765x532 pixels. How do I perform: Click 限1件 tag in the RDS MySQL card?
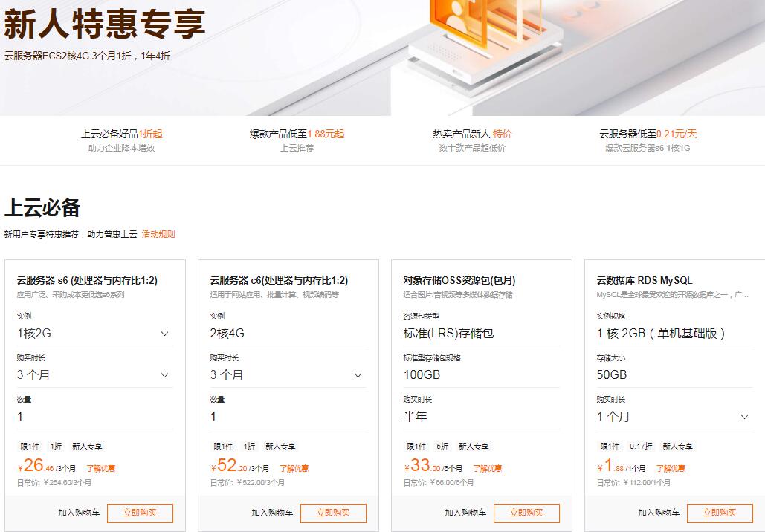(x=610, y=446)
